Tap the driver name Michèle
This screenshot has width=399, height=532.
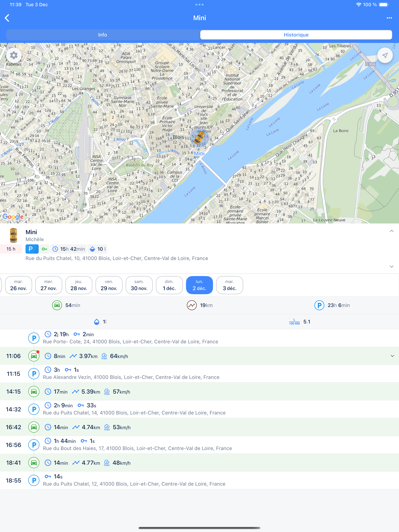pyautogui.click(x=35, y=239)
